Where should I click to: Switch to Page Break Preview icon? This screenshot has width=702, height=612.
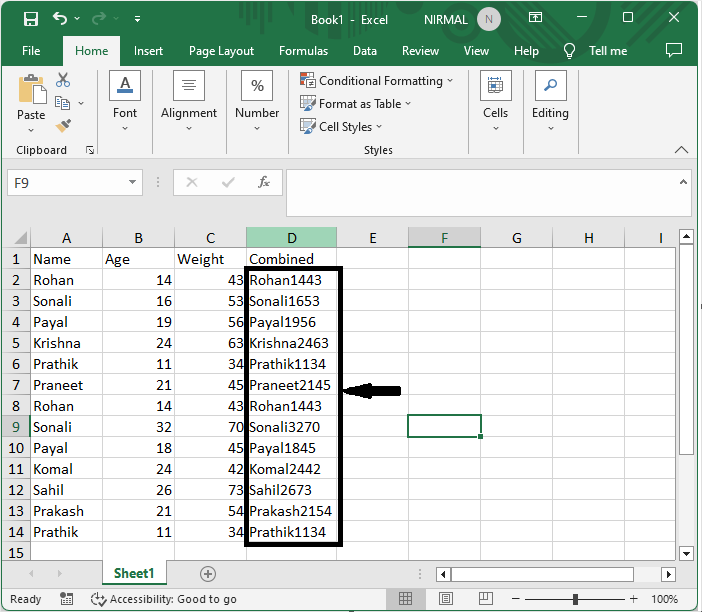coord(486,599)
